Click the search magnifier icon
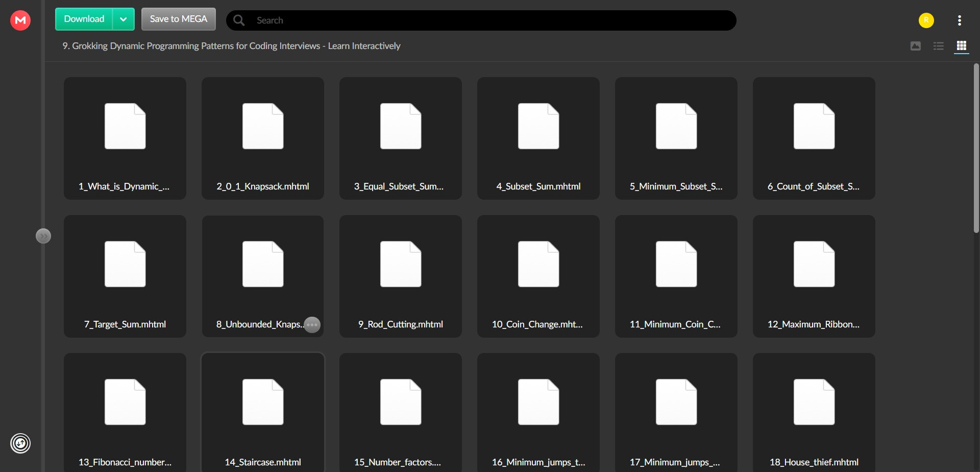Image resolution: width=980 pixels, height=472 pixels. 239,20
